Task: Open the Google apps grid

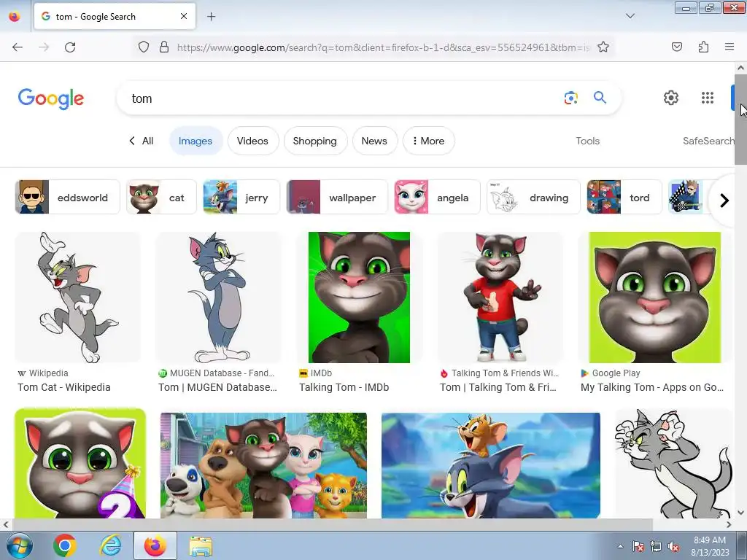Action: [x=708, y=98]
